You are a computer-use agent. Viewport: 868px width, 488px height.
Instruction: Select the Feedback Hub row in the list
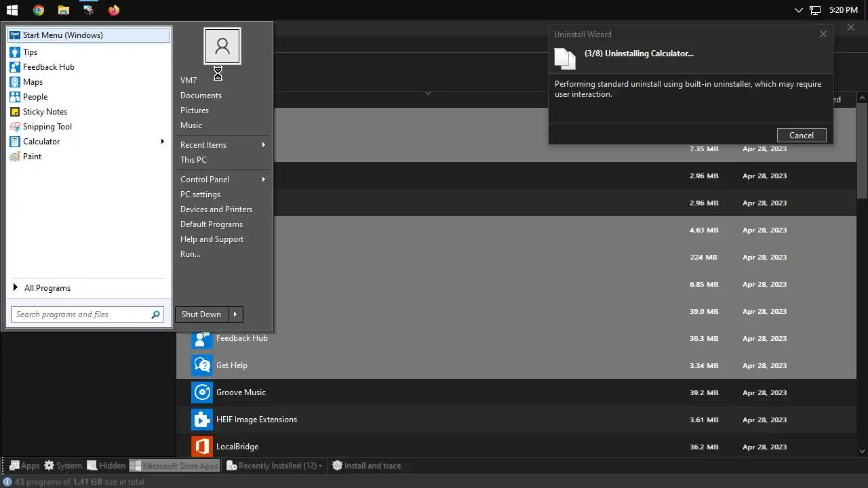(517, 338)
